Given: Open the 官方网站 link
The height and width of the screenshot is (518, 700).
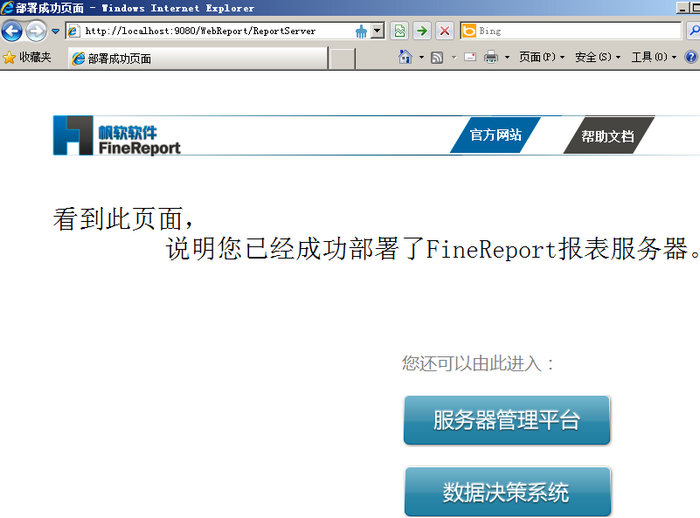Looking at the screenshot, I should point(495,135).
